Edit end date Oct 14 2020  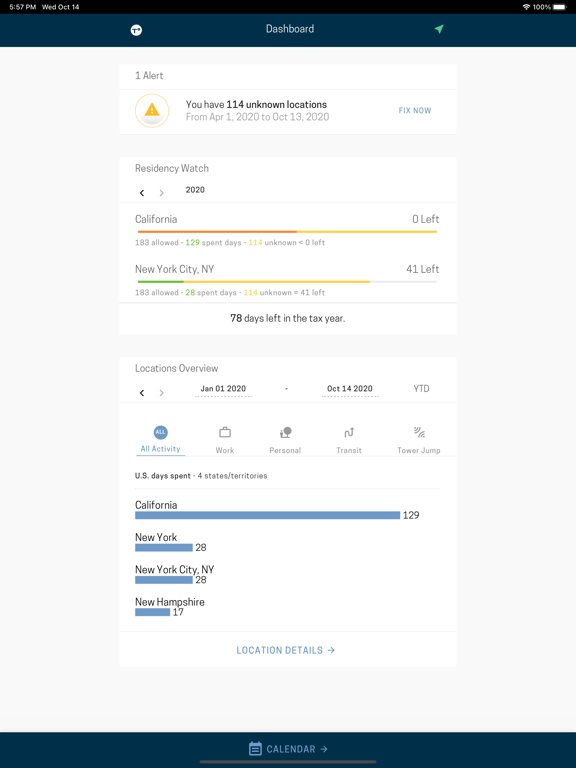(350, 388)
